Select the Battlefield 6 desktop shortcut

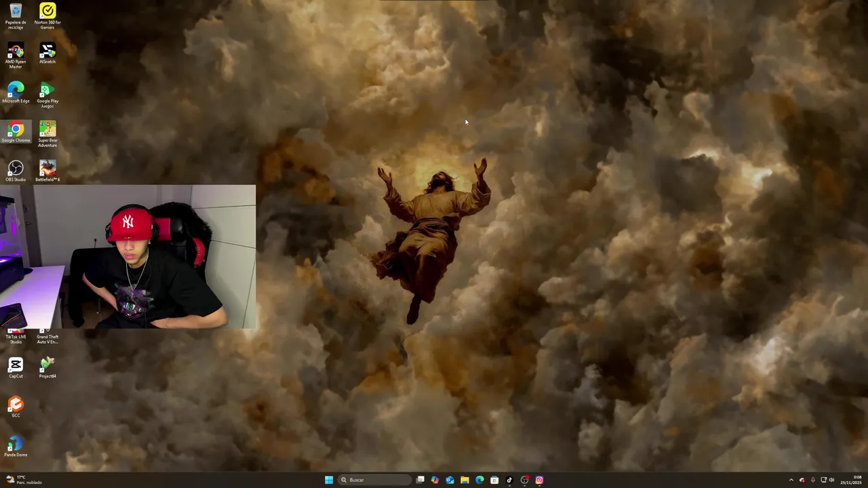(47, 171)
